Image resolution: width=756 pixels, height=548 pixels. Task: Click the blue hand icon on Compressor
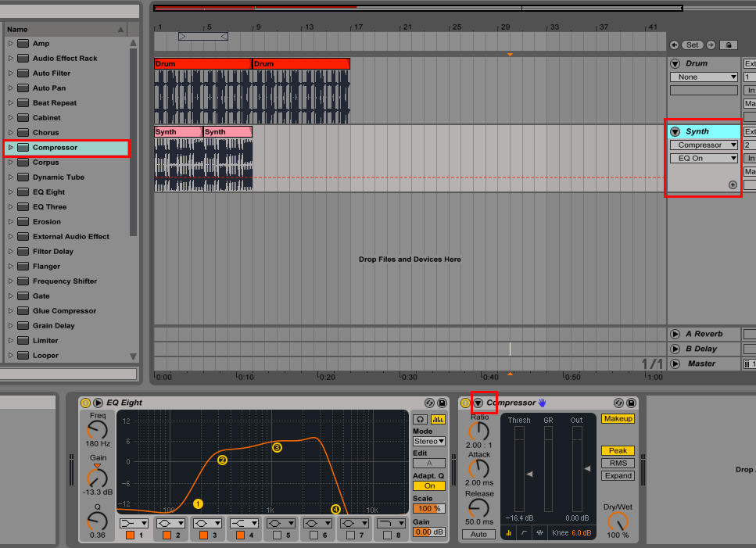click(x=543, y=403)
